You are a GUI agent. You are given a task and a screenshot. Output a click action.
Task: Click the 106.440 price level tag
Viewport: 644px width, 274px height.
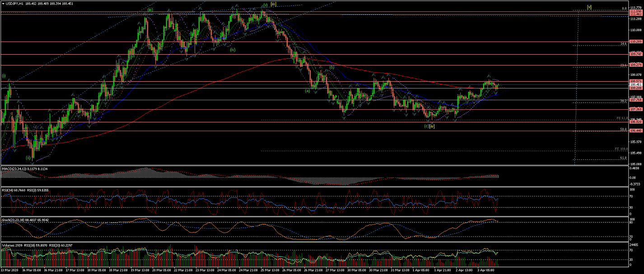click(x=636, y=130)
